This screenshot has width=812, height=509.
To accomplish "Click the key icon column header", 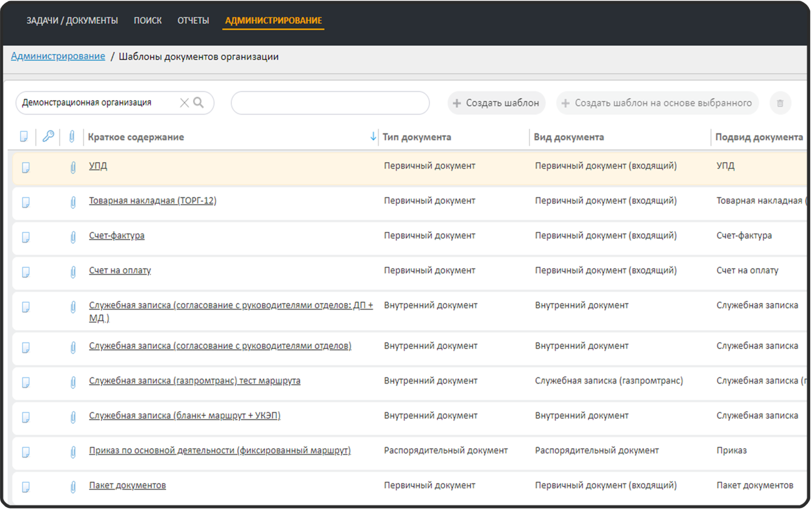I will [x=48, y=137].
